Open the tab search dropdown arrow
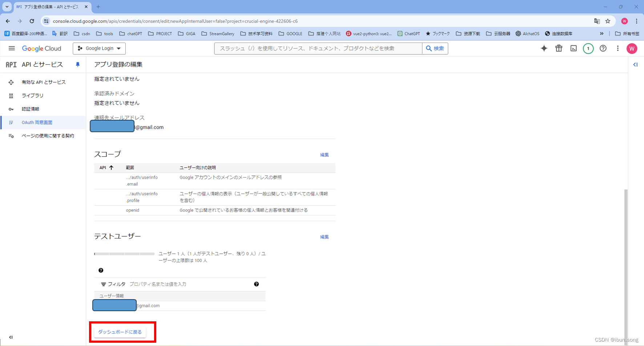 (7, 7)
